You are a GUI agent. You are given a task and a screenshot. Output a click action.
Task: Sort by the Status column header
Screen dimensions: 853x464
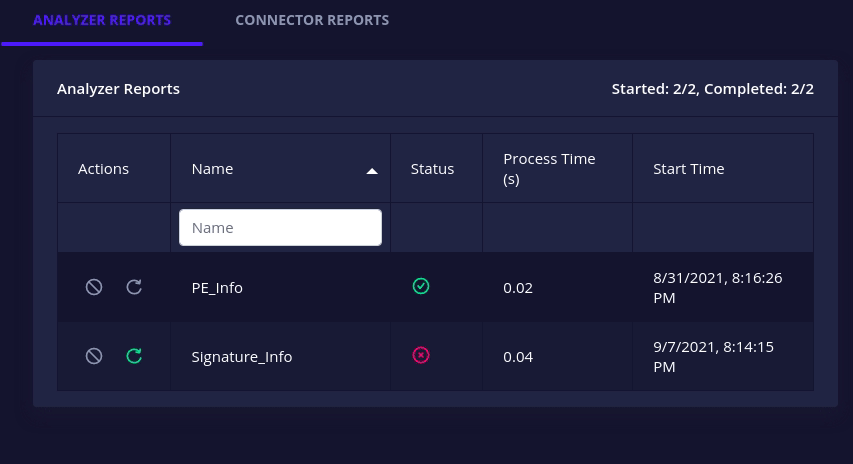click(432, 169)
